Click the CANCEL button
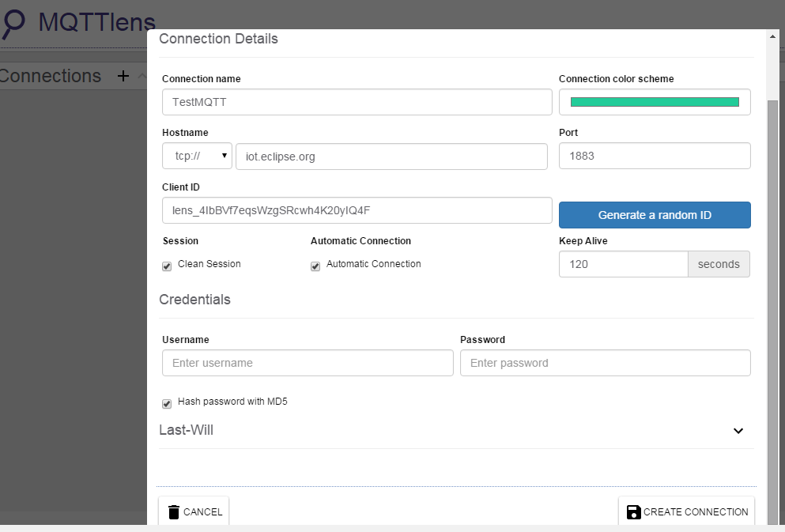The height and width of the screenshot is (532, 785). click(x=194, y=512)
